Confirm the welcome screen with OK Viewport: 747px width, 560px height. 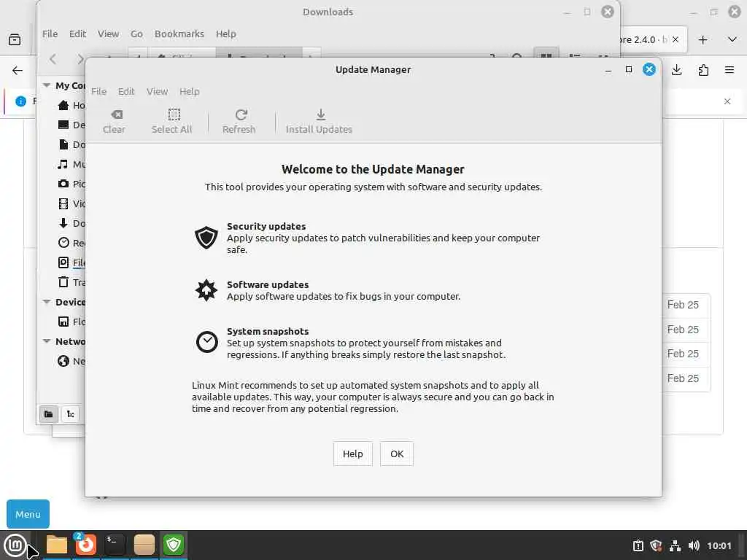(397, 454)
